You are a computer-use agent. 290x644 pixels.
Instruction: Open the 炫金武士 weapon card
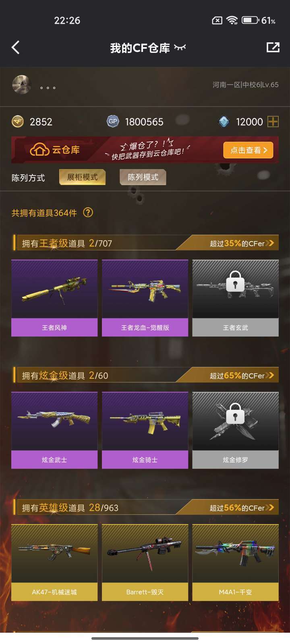pos(54,430)
